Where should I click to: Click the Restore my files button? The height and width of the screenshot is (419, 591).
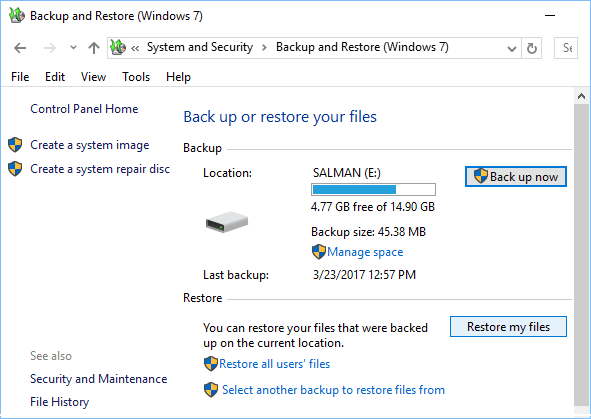508,327
